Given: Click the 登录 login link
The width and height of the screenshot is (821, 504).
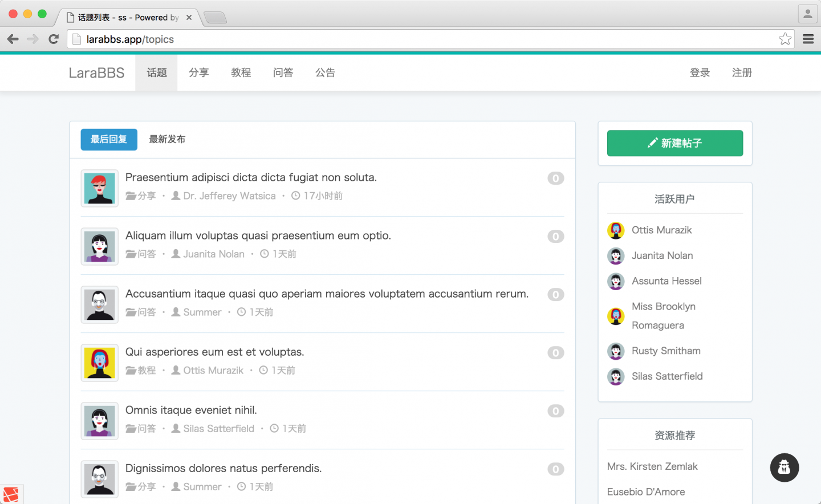Looking at the screenshot, I should (700, 73).
